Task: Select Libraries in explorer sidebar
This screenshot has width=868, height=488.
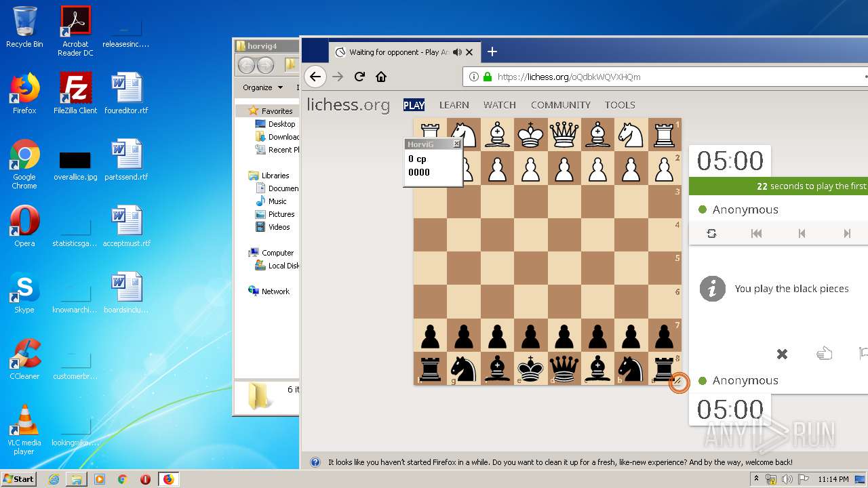Action: (275, 176)
